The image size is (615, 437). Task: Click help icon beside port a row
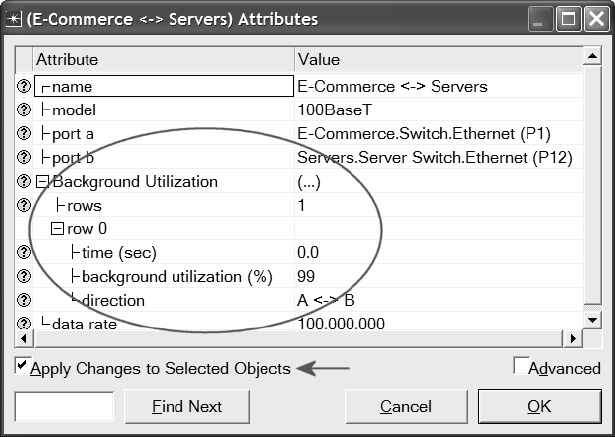click(24, 133)
